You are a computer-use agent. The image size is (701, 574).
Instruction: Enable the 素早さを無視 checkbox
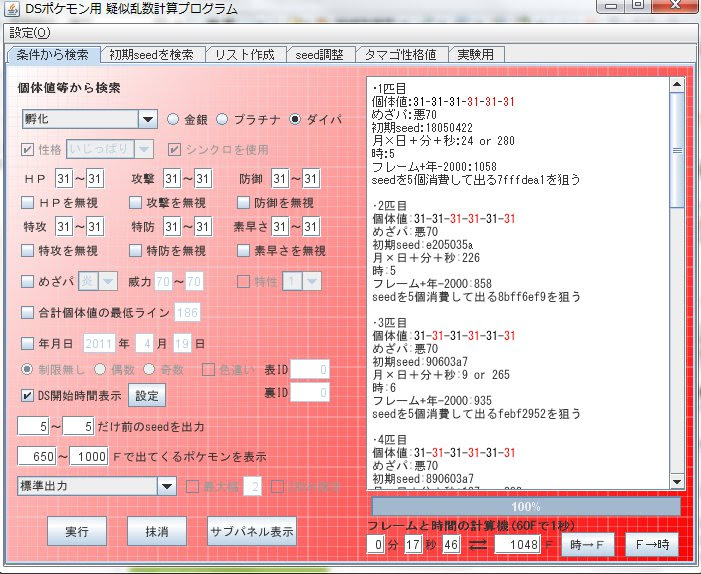point(243,250)
